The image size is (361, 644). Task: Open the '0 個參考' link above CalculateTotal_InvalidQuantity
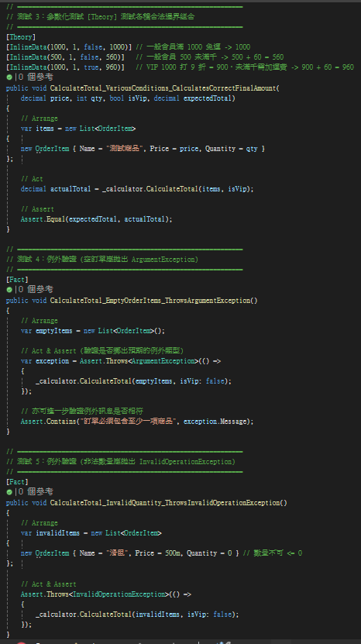[x=36, y=491]
